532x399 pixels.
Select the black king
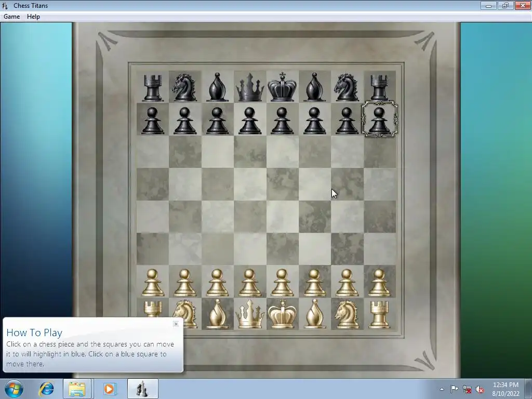coord(282,87)
